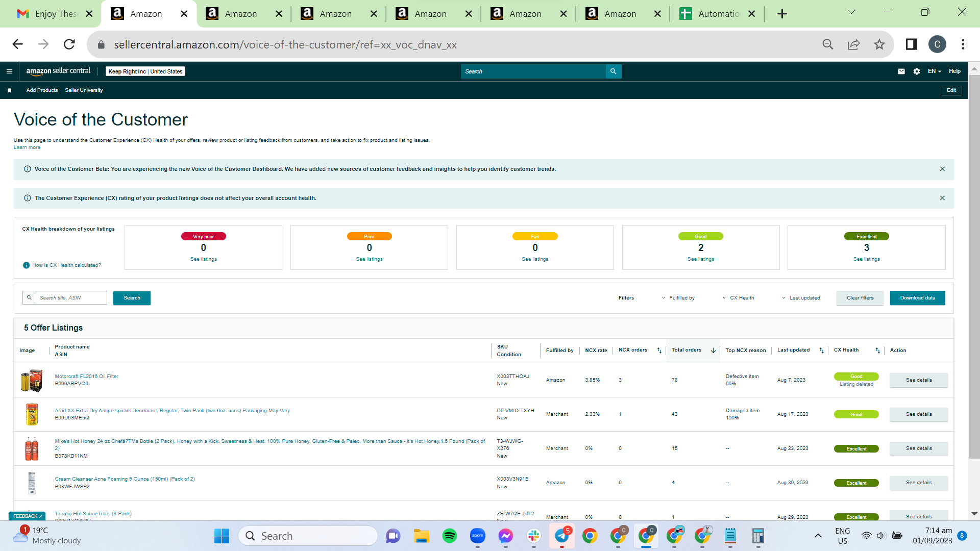
Task: Click the Mike's Hot Honey product thumbnail
Action: click(32, 449)
